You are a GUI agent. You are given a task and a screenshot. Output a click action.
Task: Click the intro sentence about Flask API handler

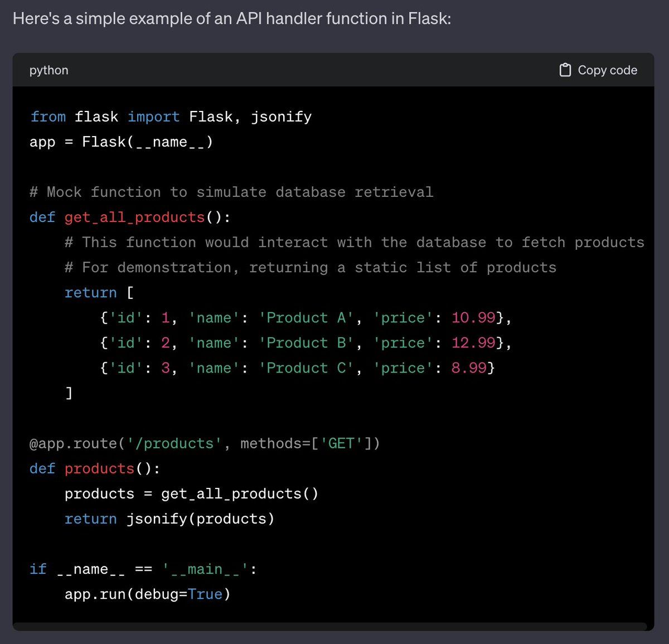coord(231,18)
